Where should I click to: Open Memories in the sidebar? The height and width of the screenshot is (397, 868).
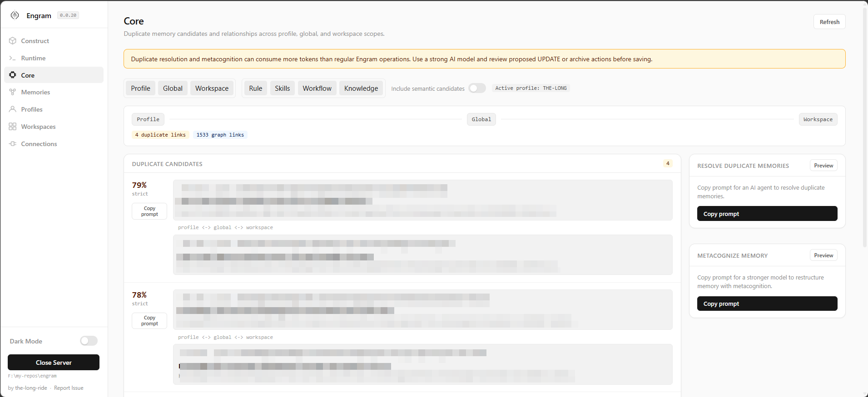click(54, 92)
